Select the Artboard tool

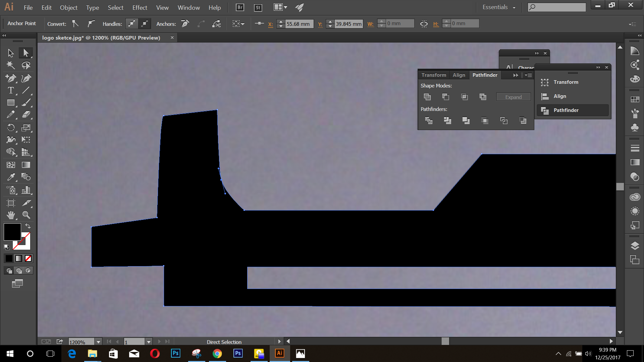click(11, 203)
